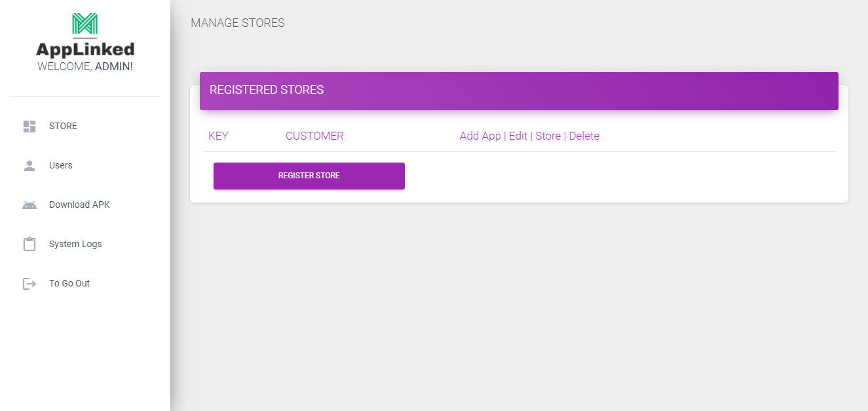This screenshot has height=411, width=868.
Task: Select Download APK in the sidebar
Action: pyautogui.click(x=79, y=205)
